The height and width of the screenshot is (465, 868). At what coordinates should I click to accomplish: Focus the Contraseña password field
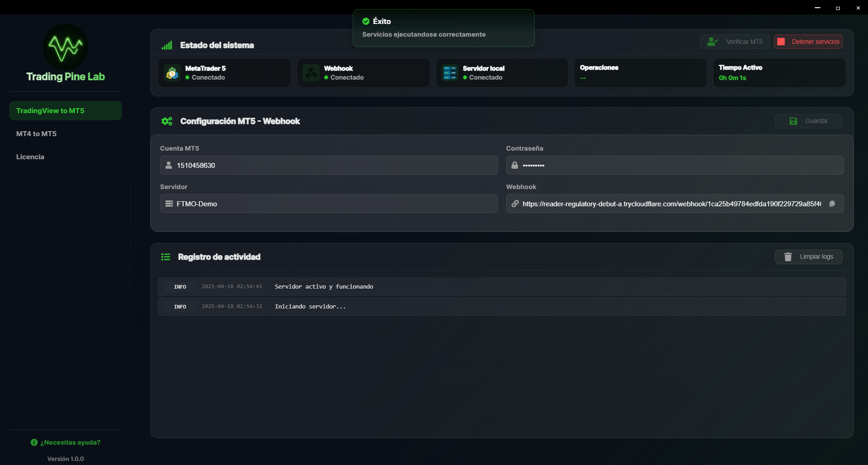click(675, 166)
